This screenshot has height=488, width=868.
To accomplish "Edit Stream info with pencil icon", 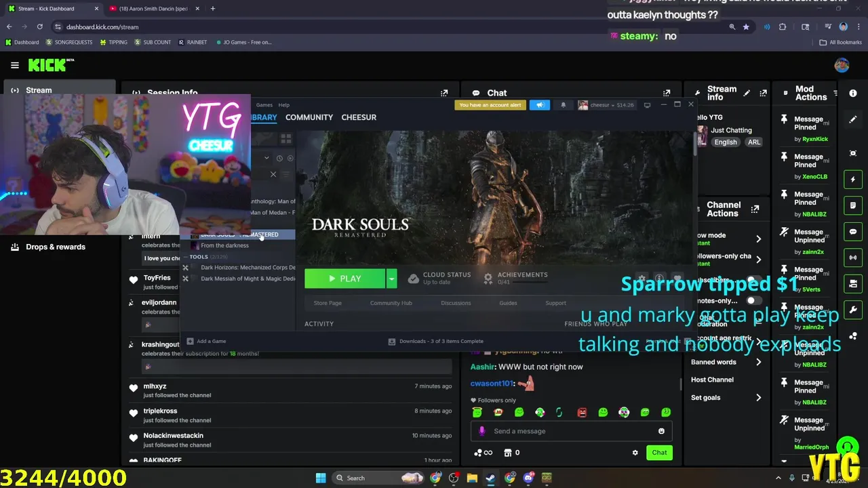I will point(747,93).
